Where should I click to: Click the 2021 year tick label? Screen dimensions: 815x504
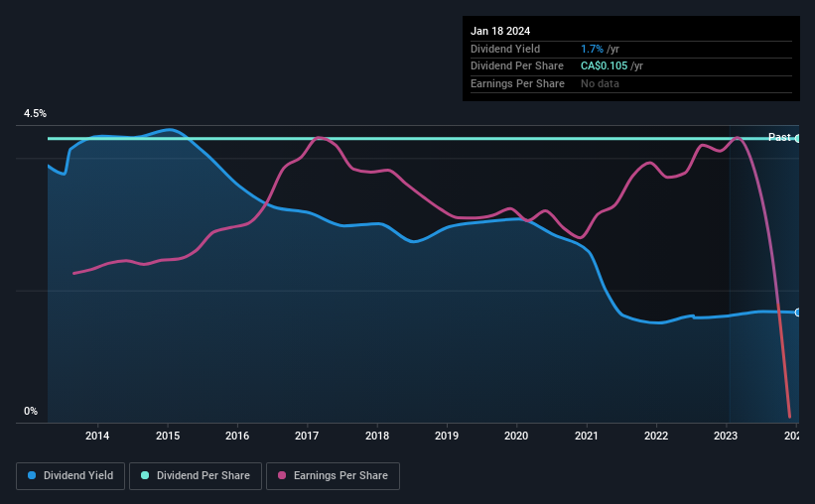pyautogui.click(x=587, y=436)
